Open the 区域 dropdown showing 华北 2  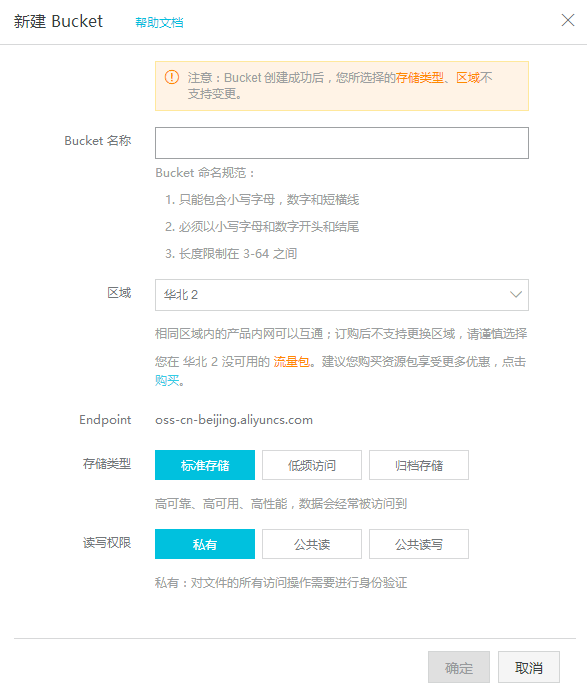tap(342, 294)
